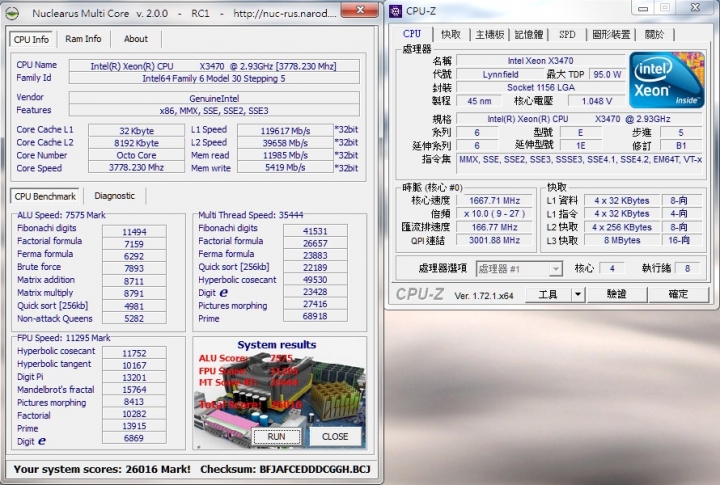Open the SPD tab in CPU-Z

[567, 34]
